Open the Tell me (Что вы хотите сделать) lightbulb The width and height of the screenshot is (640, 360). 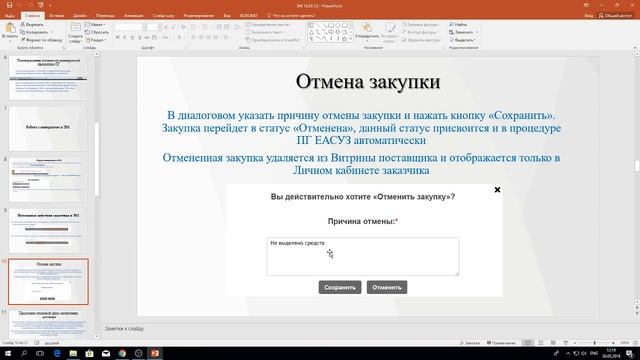pyautogui.click(x=269, y=16)
